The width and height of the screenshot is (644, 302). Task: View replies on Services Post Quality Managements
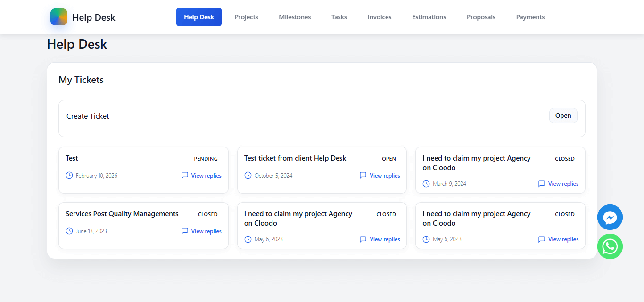pyautogui.click(x=206, y=231)
